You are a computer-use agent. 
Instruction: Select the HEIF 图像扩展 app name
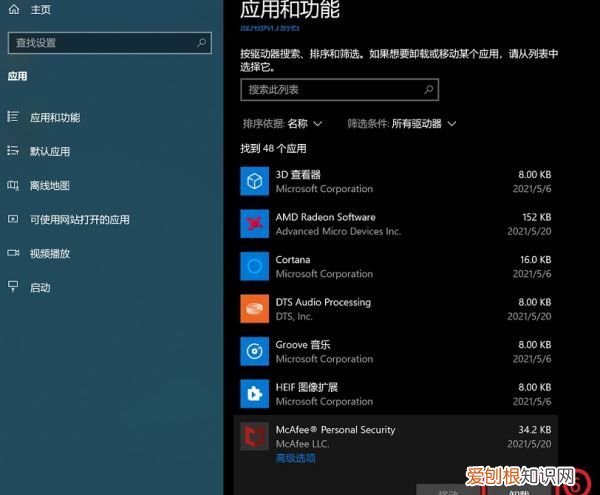point(307,387)
